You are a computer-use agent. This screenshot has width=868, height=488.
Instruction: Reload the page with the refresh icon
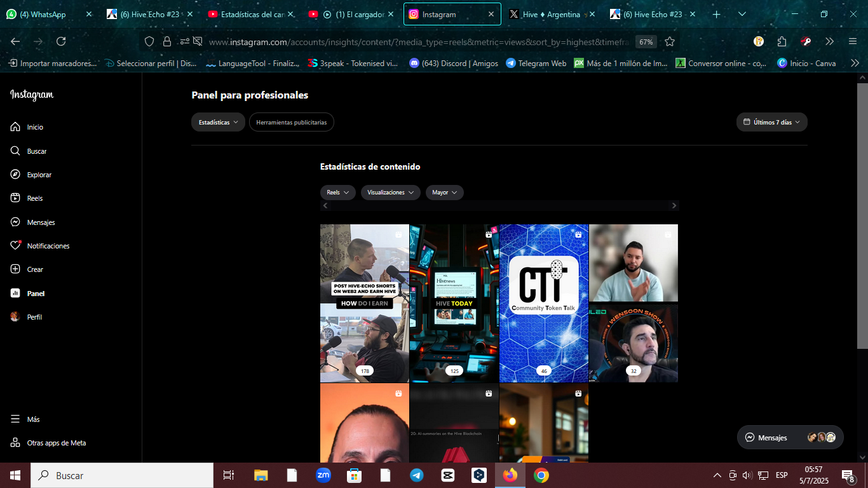[61, 41]
